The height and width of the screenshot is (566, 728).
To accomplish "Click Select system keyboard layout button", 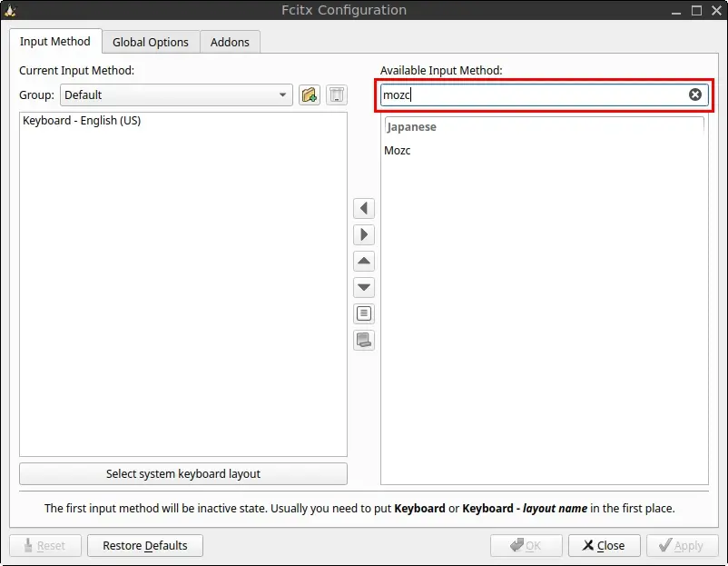I will point(183,473).
